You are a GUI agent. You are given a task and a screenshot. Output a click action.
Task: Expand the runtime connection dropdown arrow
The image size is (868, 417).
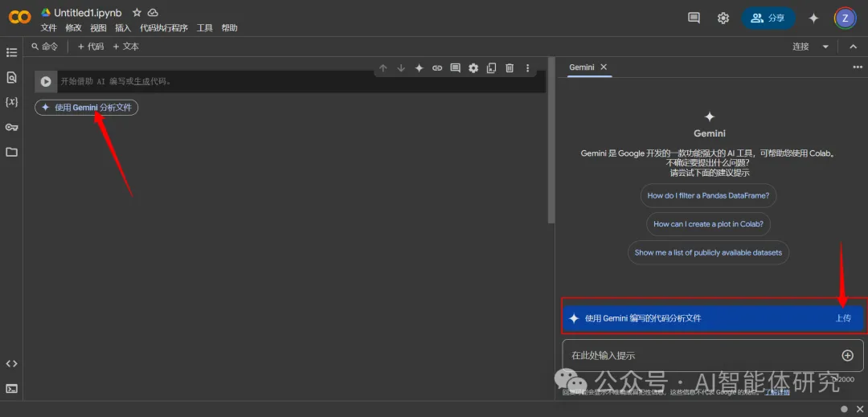click(x=825, y=47)
